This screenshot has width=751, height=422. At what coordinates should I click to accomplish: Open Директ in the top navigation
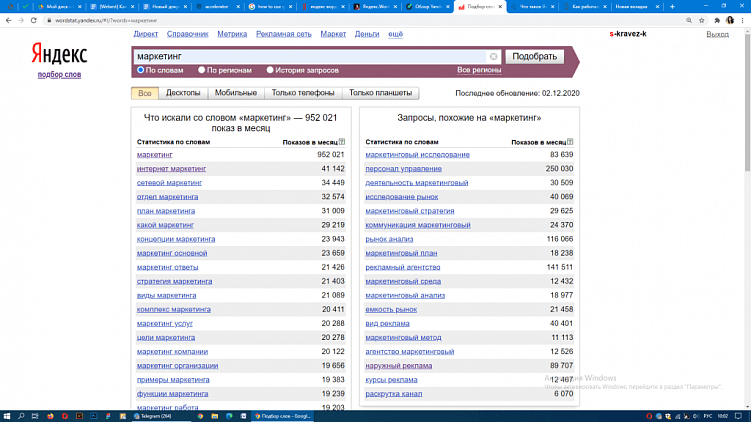pyautogui.click(x=146, y=34)
